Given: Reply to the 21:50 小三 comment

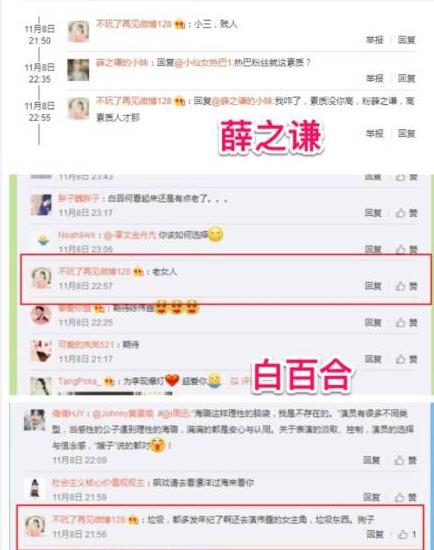Looking at the screenshot, I should tap(407, 40).
